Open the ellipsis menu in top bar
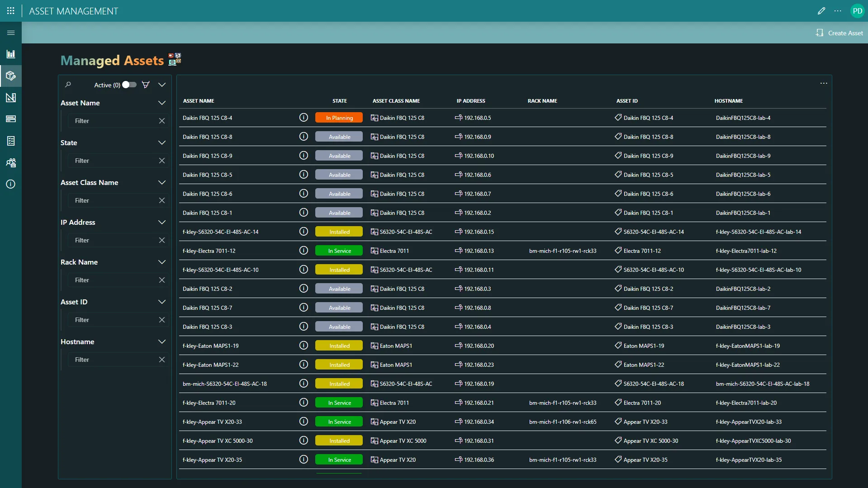 click(x=838, y=11)
